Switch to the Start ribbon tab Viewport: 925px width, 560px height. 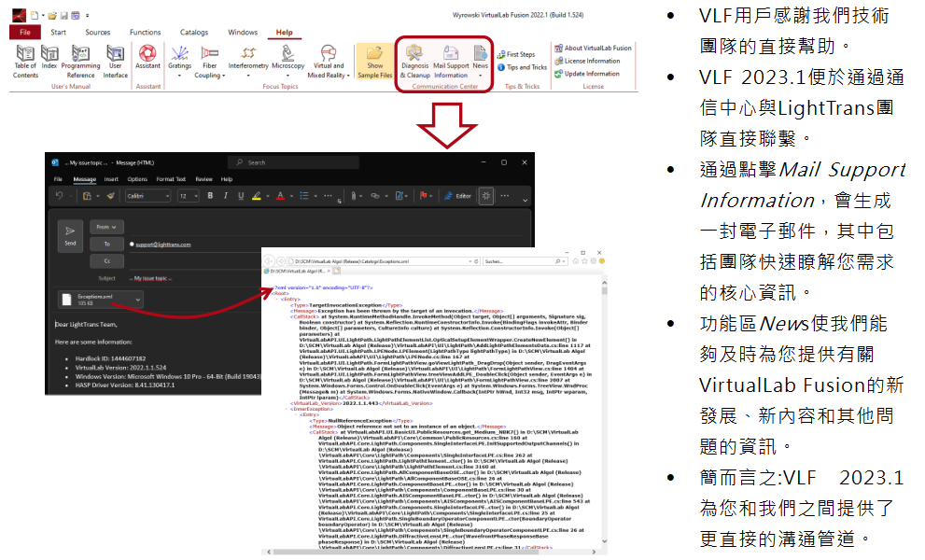click(58, 33)
